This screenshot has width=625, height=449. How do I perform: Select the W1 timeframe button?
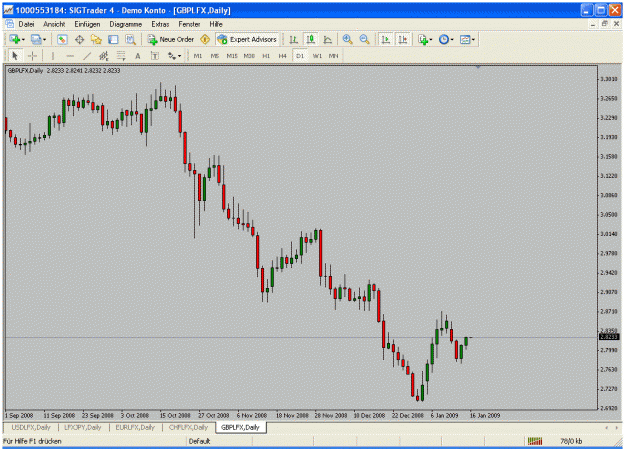tap(317, 56)
